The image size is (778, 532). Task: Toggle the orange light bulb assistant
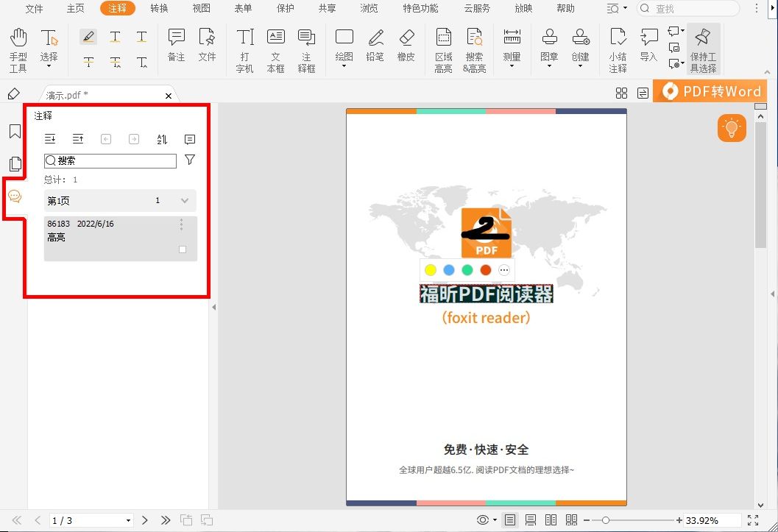tap(731, 127)
